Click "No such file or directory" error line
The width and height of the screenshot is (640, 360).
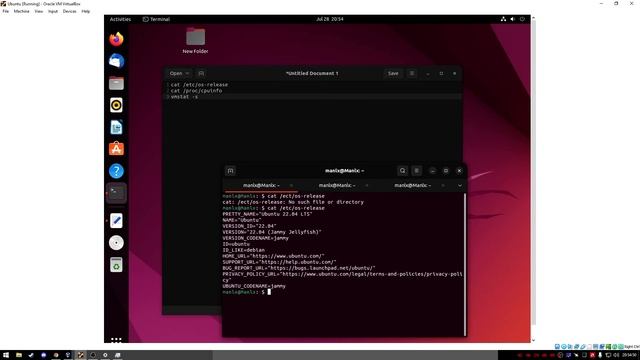tap(293, 202)
